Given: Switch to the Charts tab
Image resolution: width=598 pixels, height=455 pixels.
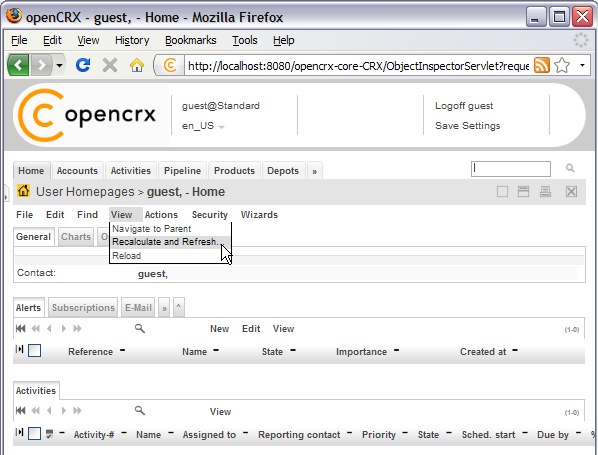Looking at the screenshot, I should [x=76, y=237].
